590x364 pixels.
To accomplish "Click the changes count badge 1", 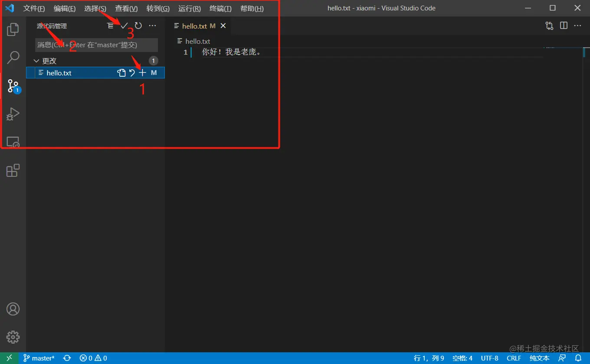I will click(x=153, y=61).
